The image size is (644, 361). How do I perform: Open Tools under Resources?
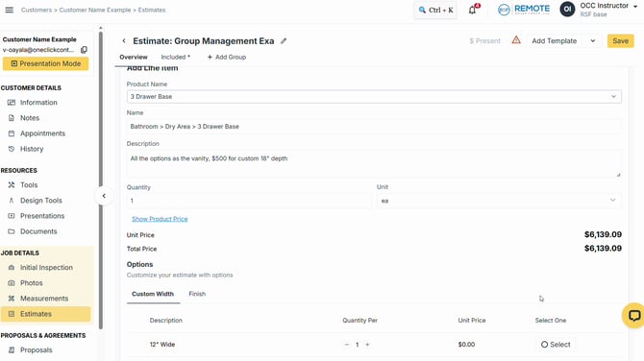[x=29, y=185]
